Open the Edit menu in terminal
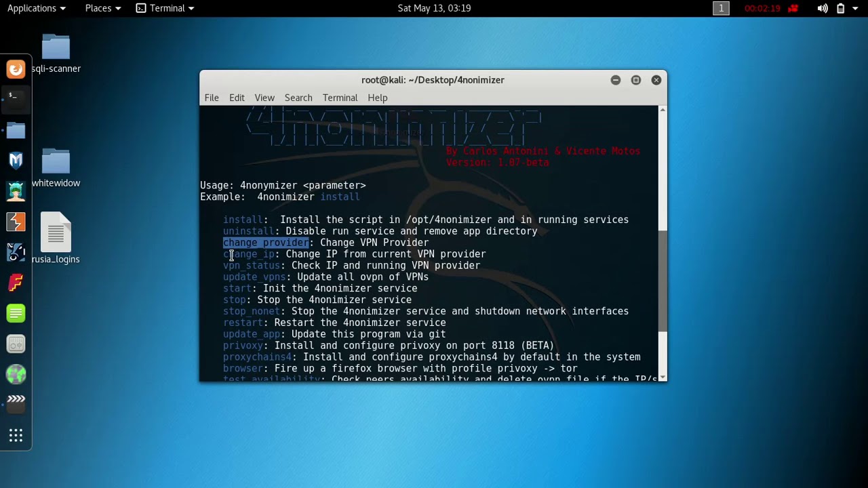This screenshot has width=868, height=488. [x=237, y=98]
